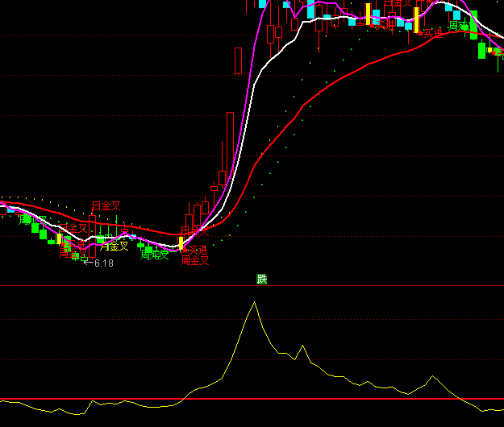Select the topmost red 日金叉 label at left
The width and height of the screenshot is (504, 427).
pyautogui.click(x=106, y=206)
